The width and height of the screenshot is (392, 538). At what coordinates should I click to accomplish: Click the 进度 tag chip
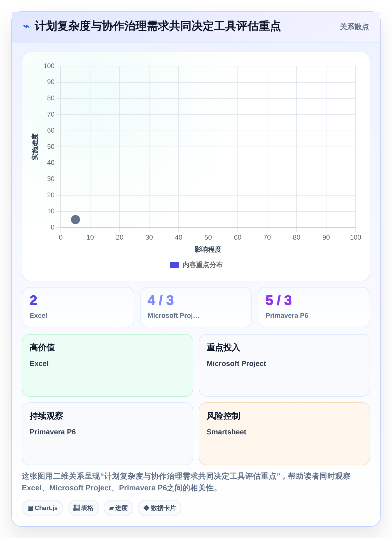pyautogui.click(x=118, y=508)
